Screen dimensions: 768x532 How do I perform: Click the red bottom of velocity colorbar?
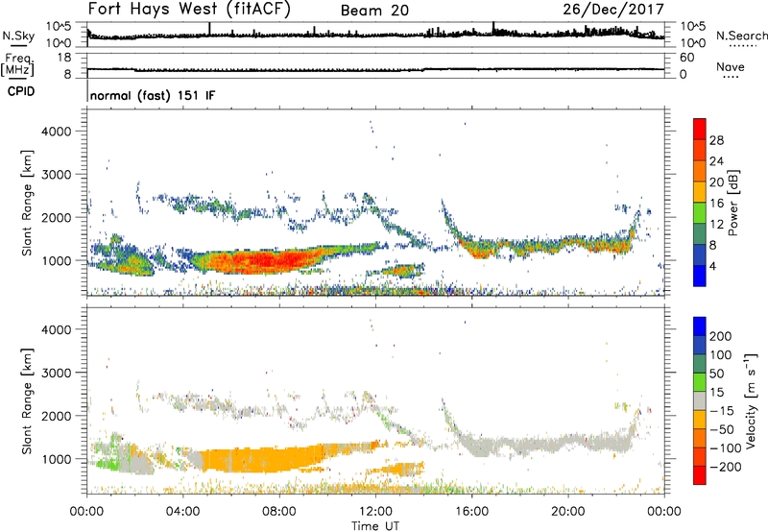coord(700,475)
